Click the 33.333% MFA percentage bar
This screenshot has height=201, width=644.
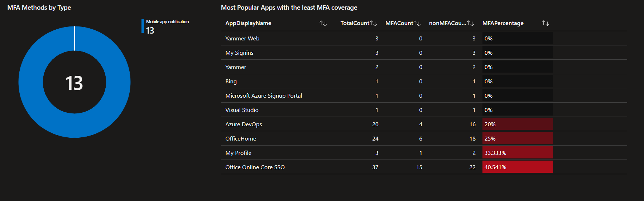point(518,153)
